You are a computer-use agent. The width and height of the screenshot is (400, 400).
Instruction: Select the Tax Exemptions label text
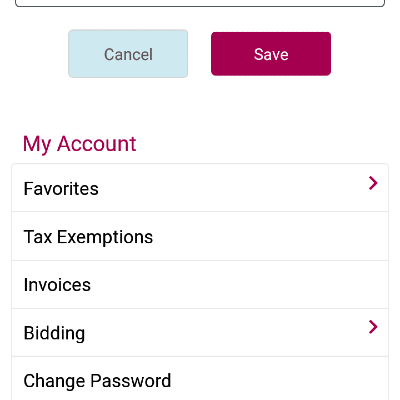point(88,237)
